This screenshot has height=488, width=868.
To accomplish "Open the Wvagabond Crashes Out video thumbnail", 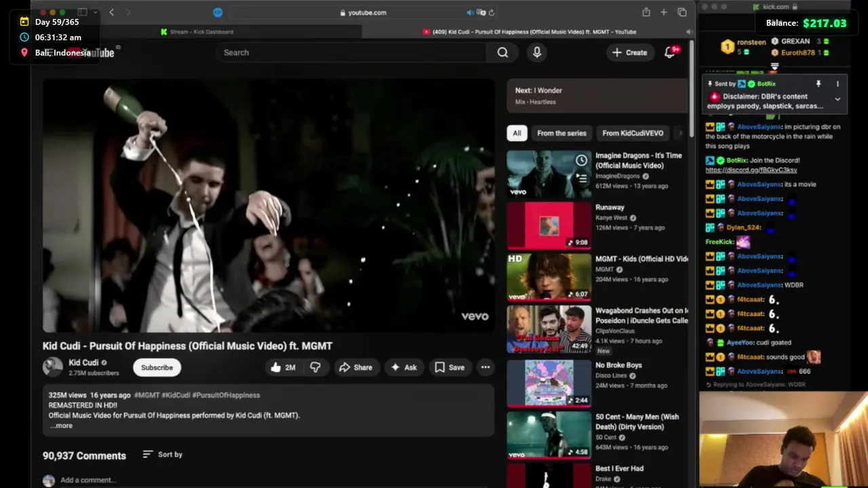I will point(549,329).
